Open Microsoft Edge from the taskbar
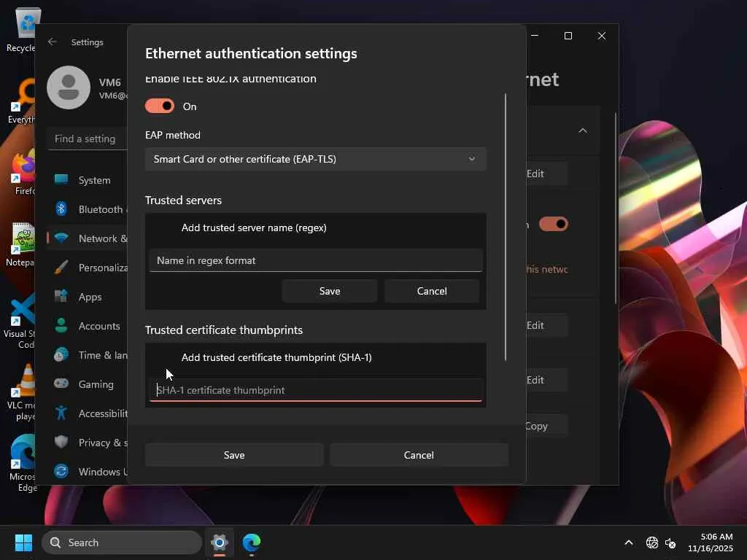Image resolution: width=747 pixels, height=560 pixels. 252,542
